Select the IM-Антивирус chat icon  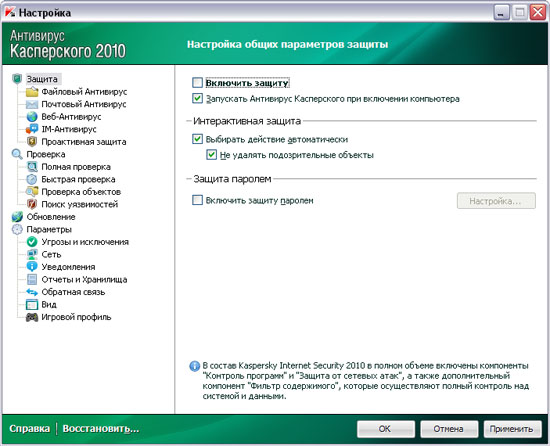point(32,129)
